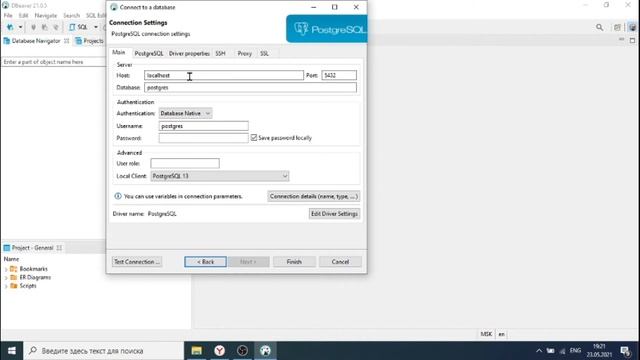Click the Back button
The height and width of the screenshot is (360, 640).
click(x=205, y=262)
